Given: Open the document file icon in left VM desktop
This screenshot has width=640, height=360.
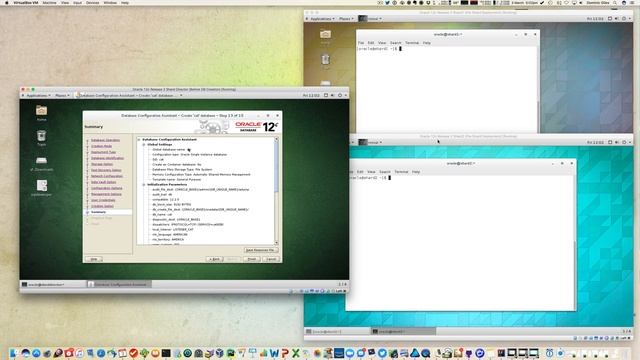Looking at the screenshot, I should click(42, 186).
